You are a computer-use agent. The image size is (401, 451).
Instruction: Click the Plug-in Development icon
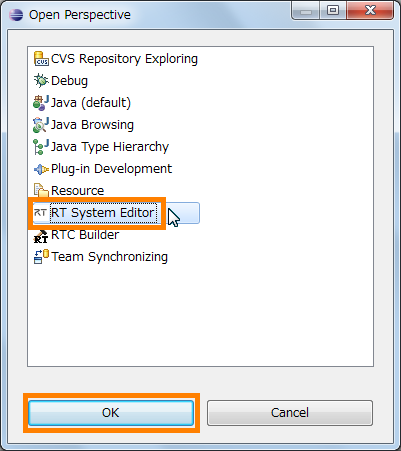click(x=41, y=169)
